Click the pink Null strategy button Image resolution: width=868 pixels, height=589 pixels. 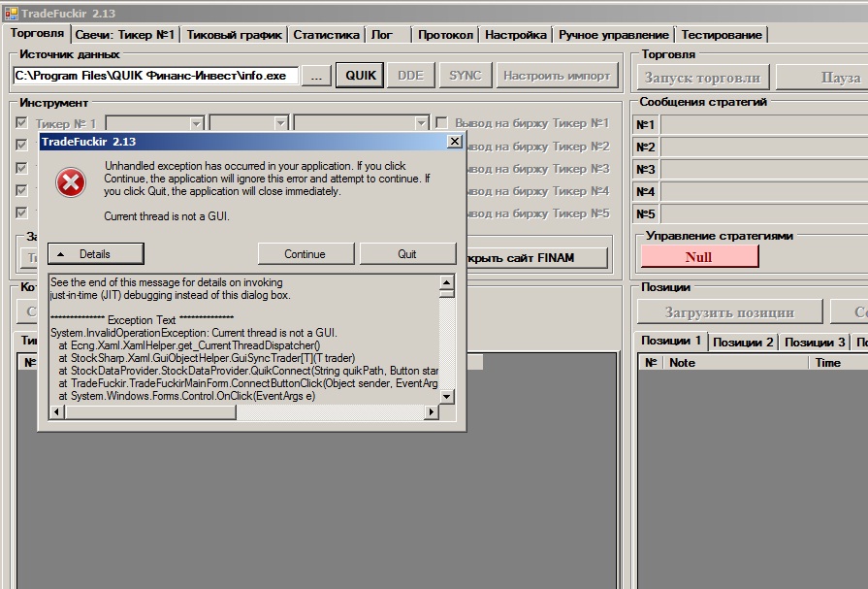tap(698, 257)
